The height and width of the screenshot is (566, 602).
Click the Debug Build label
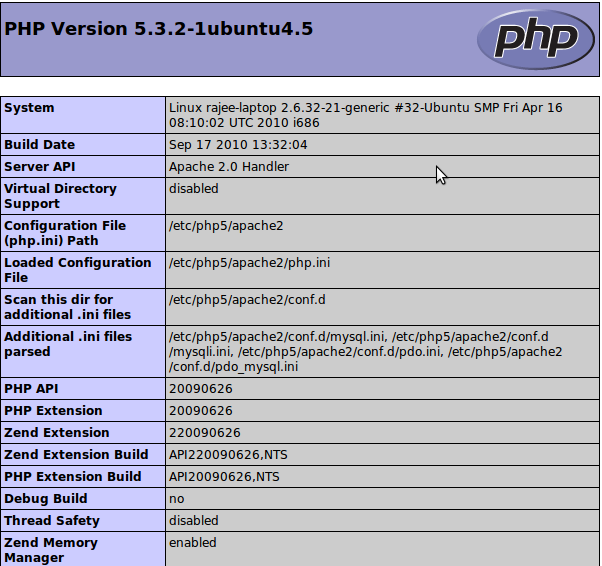(46, 498)
